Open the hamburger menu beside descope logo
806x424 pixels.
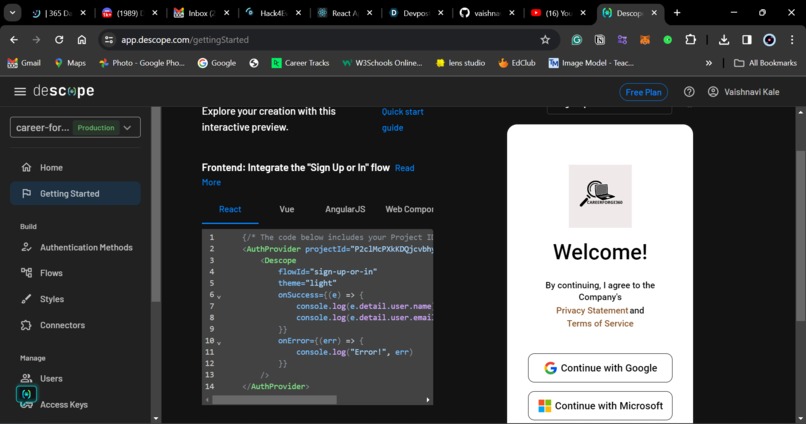pos(20,91)
